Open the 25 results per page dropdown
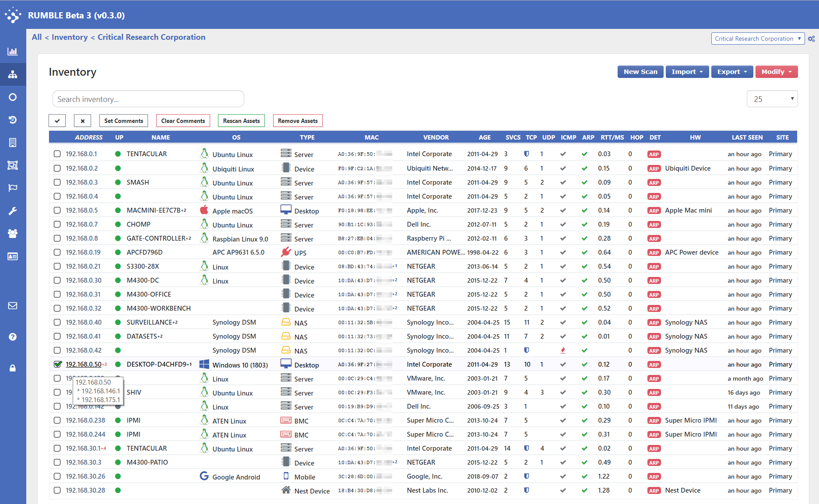 [x=772, y=99]
